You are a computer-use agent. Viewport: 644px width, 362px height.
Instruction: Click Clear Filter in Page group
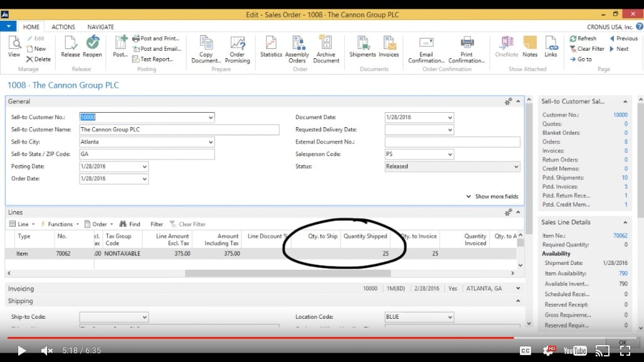click(x=587, y=48)
